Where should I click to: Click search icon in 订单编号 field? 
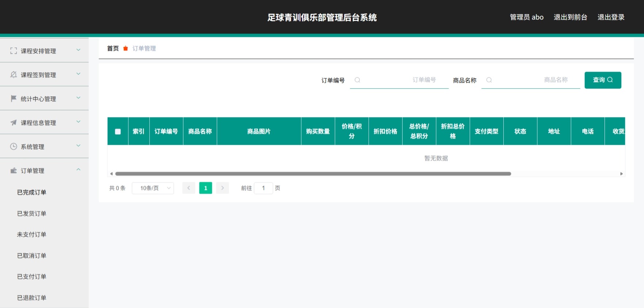pyautogui.click(x=358, y=80)
